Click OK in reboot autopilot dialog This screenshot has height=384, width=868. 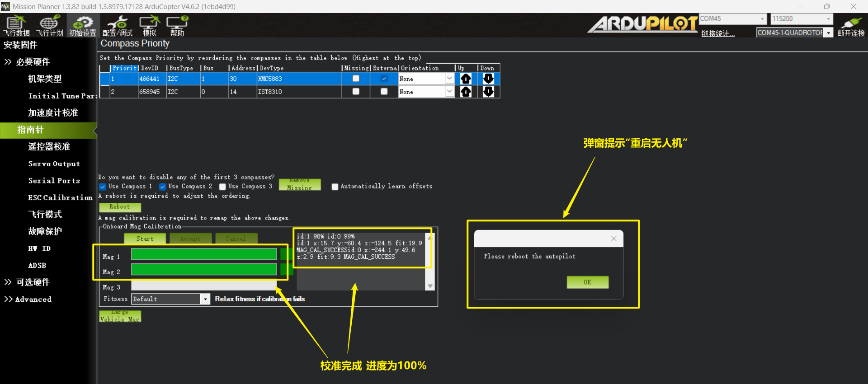click(x=587, y=282)
